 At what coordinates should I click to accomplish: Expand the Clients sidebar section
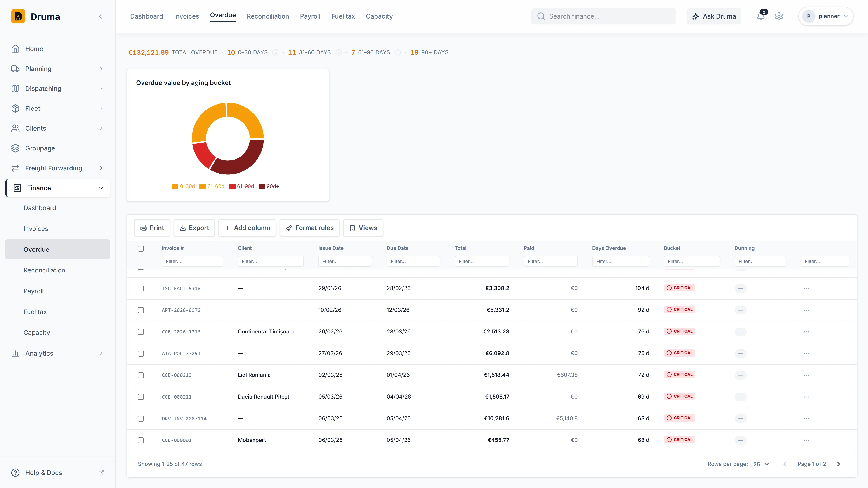point(101,128)
